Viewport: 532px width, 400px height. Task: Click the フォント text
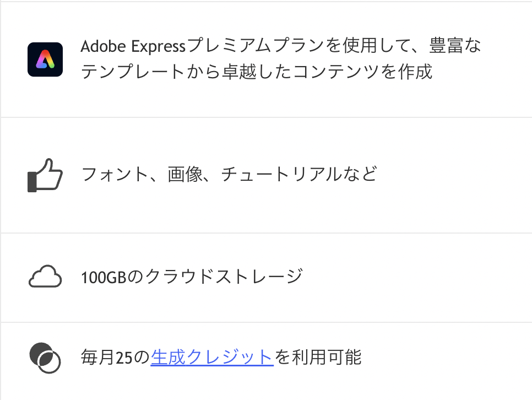(x=115, y=174)
